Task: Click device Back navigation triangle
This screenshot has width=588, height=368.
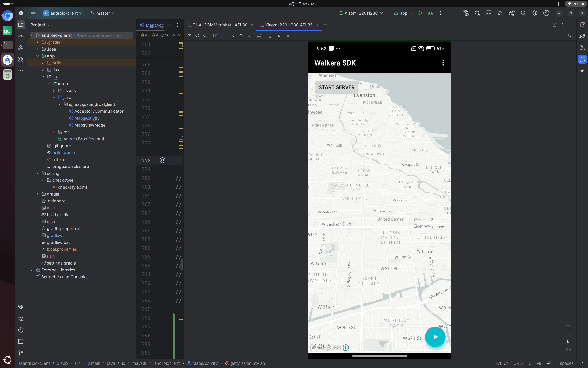Action: (233, 36)
